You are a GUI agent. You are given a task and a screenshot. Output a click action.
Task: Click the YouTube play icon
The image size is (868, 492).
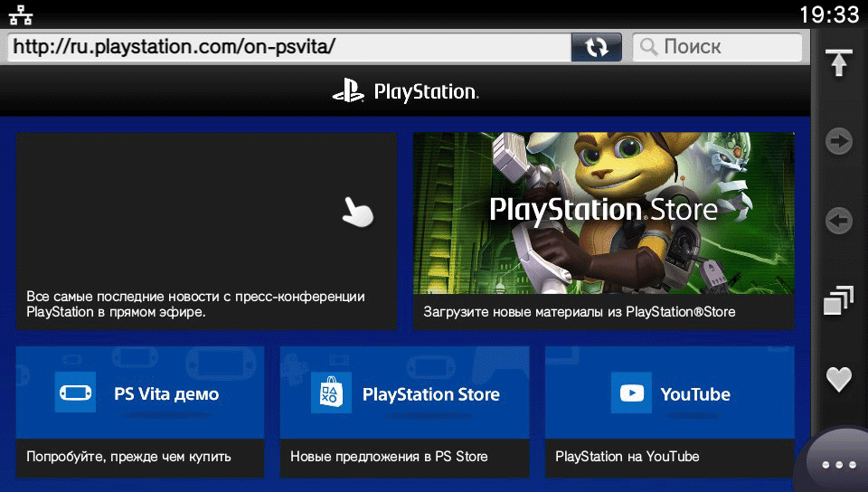pyautogui.click(x=631, y=393)
